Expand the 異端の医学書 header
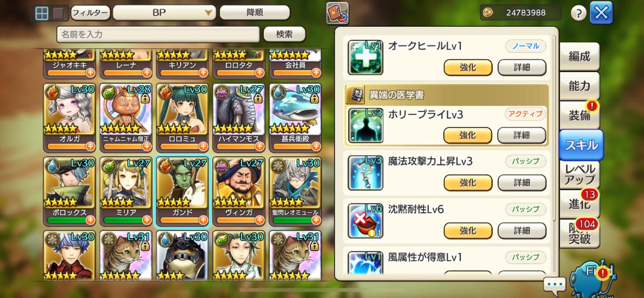 pyautogui.click(x=447, y=95)
